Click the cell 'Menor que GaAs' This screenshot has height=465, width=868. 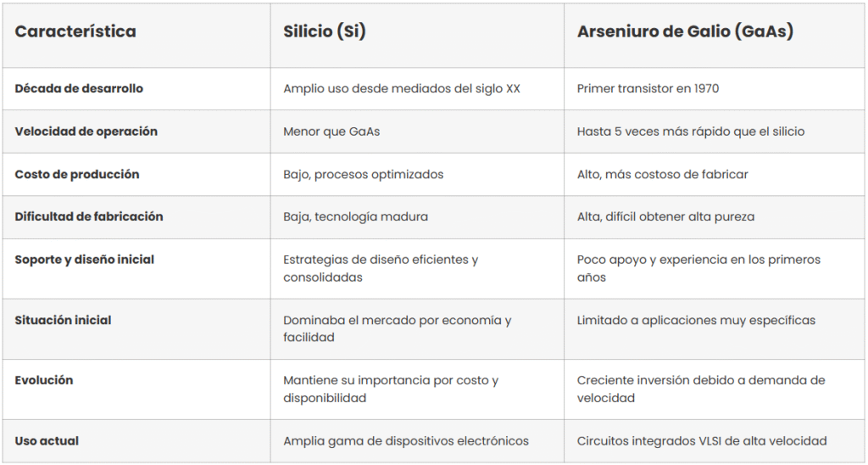331,132
